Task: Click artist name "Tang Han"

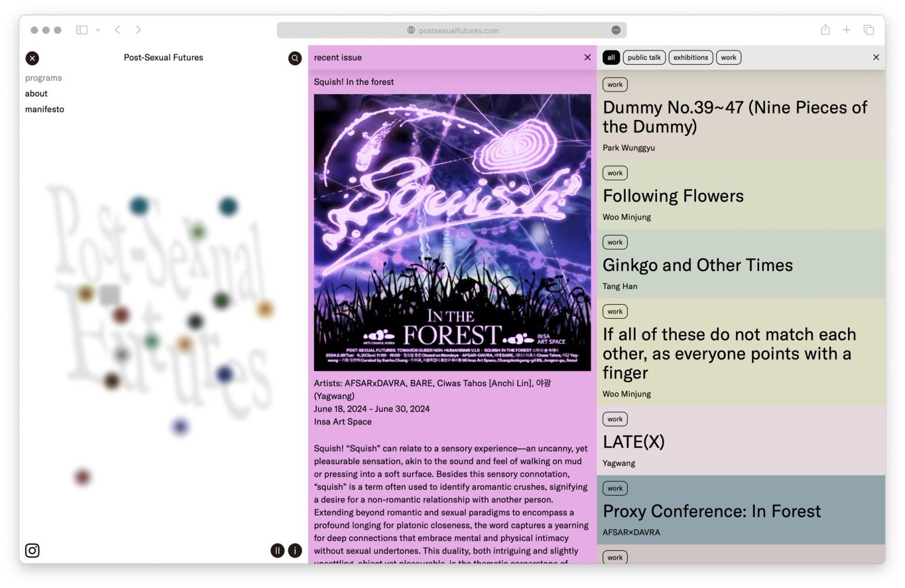Action: [620, 286]
